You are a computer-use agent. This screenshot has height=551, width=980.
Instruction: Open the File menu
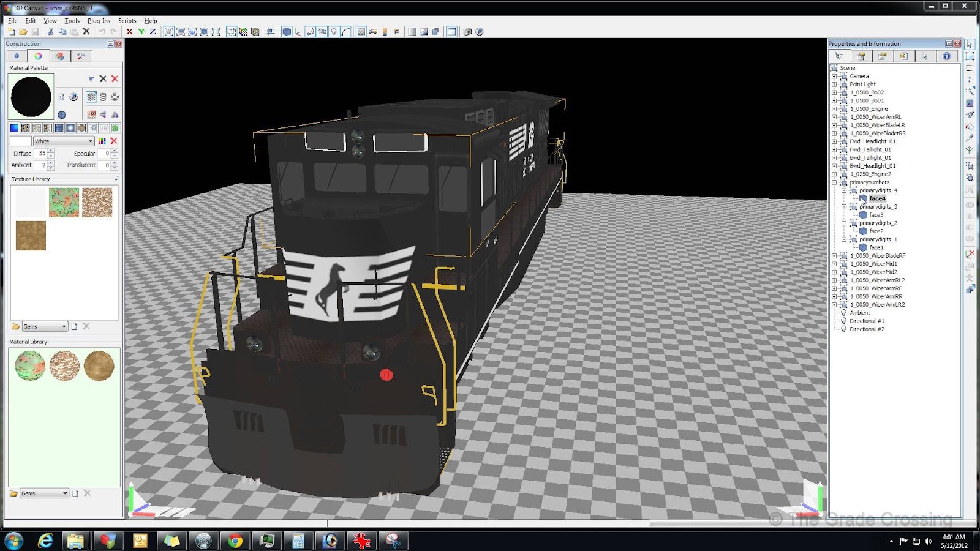[12, 21]
